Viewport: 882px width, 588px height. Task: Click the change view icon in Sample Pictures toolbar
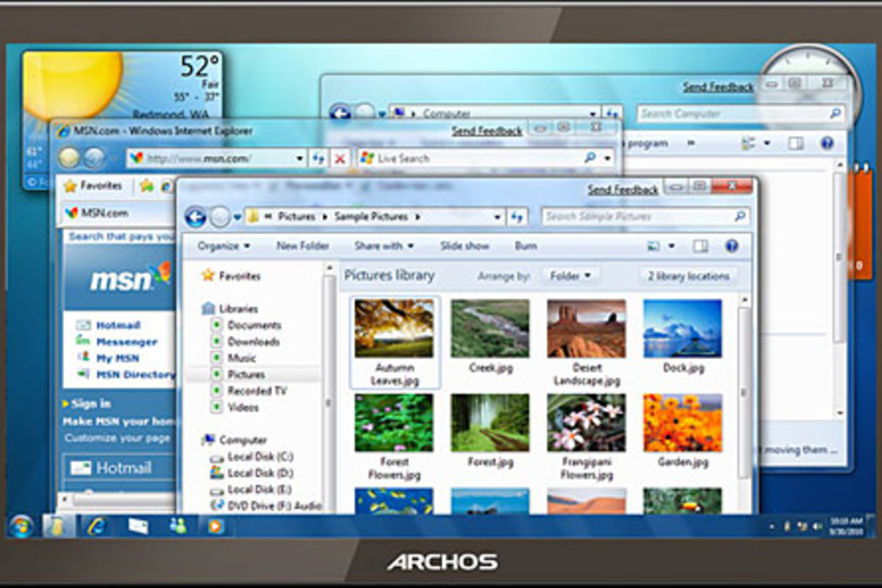click(x=653, y=246)
